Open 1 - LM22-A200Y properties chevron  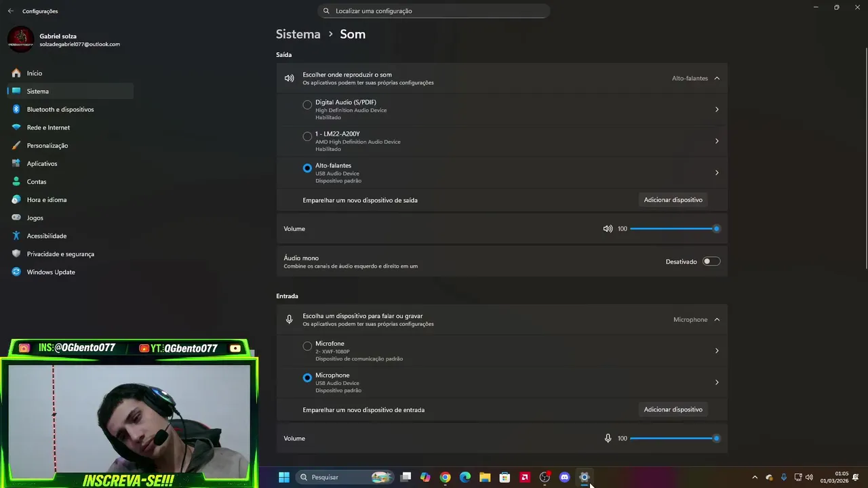point(717,141)
